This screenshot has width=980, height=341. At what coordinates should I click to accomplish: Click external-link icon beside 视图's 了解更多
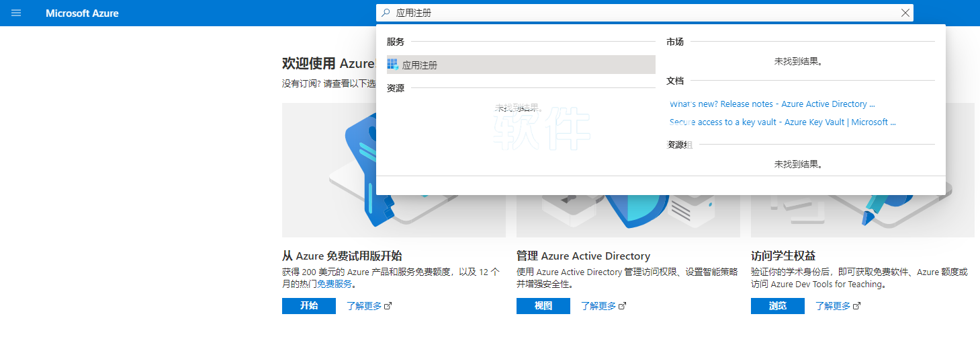622,306
